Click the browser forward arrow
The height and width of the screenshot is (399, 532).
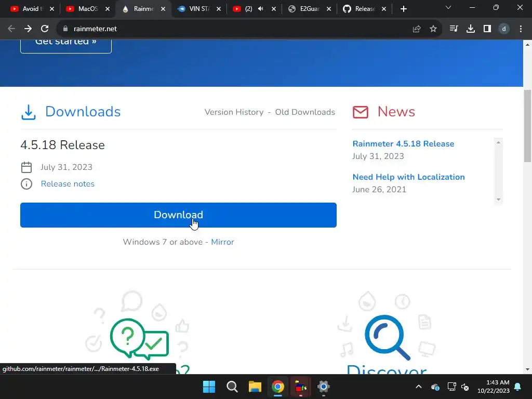[28, 29]
